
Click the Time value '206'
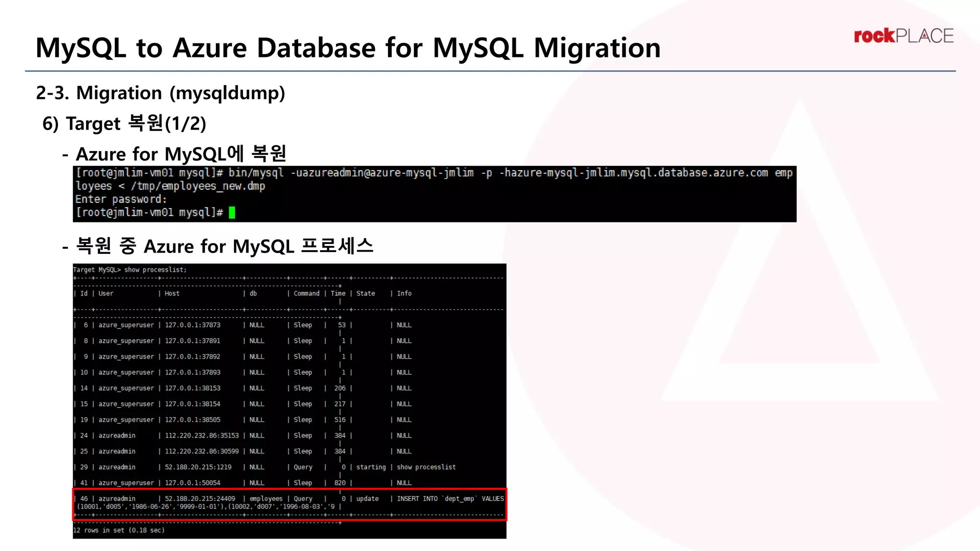point(340,388)
